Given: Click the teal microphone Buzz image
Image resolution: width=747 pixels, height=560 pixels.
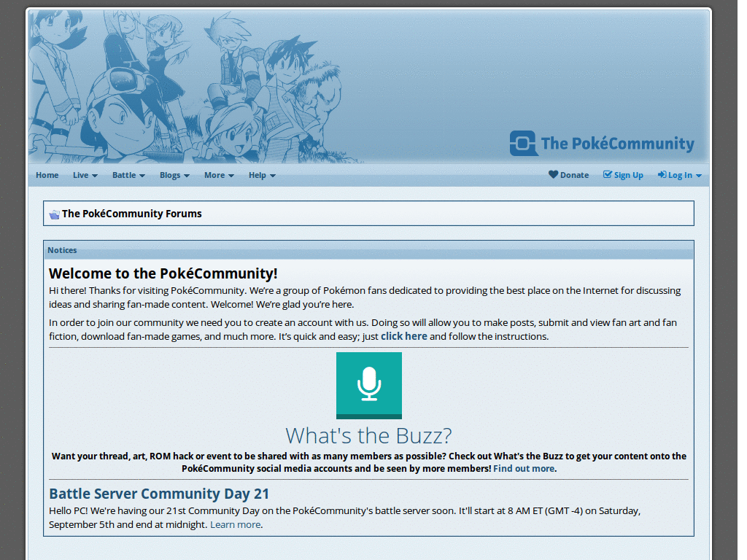Looking at the screenshot, I should click(368, 385).
